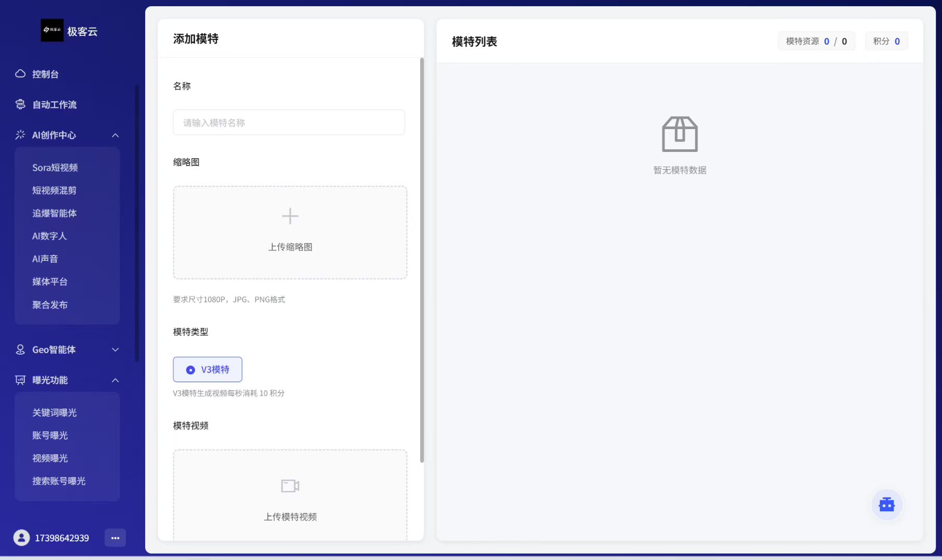Click the 极客云 logo icon
Image resolution: width=942 pixels, height=560 pixels.
(x=52, y=31)
